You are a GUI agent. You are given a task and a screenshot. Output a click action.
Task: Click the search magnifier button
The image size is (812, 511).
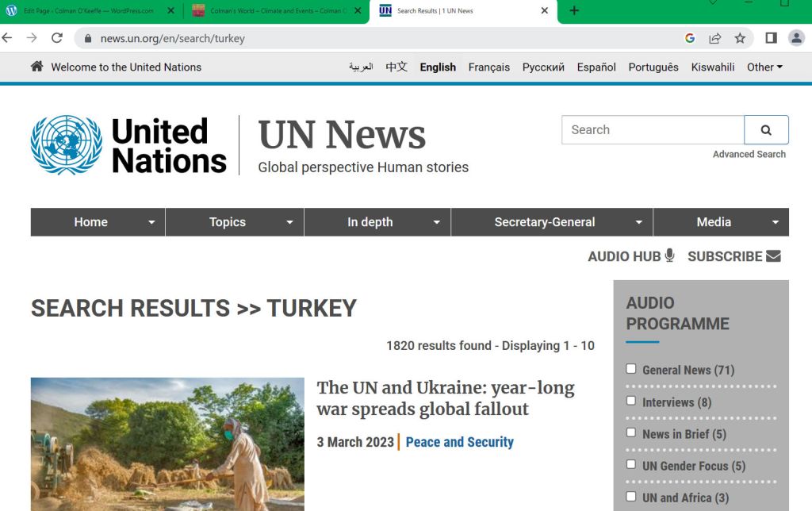[766, 130]
